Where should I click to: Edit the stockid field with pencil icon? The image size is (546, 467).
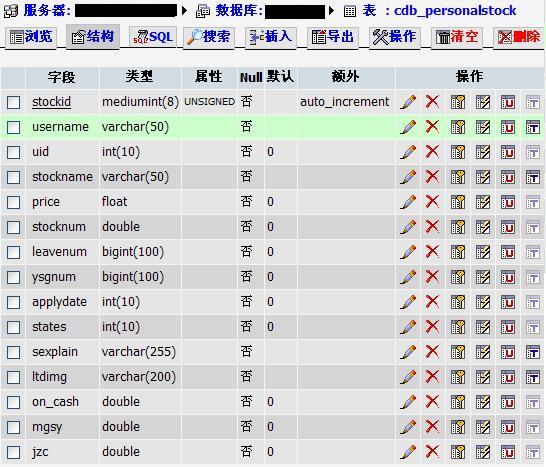(x=408, y=102)
